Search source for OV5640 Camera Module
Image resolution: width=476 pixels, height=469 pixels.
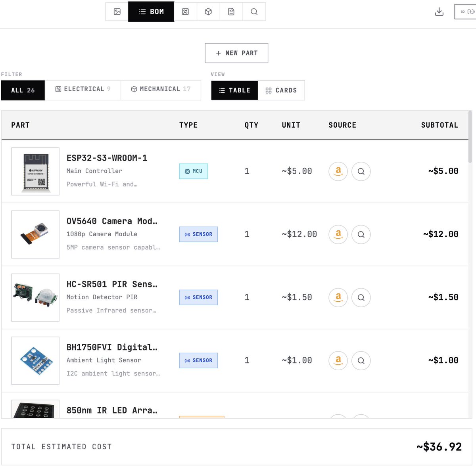(x=361, y=234)
